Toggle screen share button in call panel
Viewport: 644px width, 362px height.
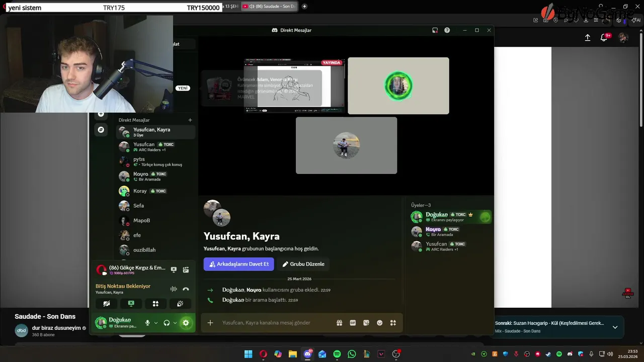131,304
